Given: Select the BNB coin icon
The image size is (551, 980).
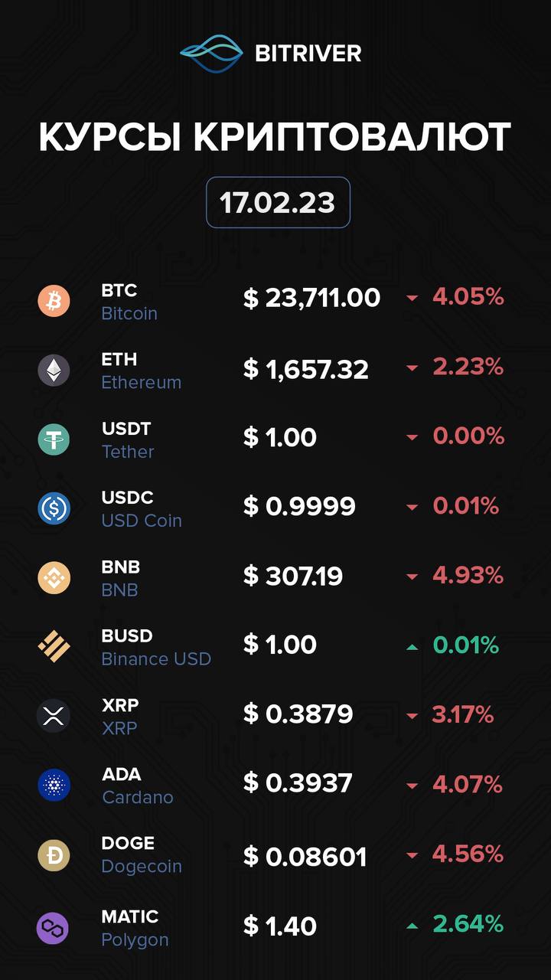Looking at the screenshot, I should pyautogui.click(x=54, y=578).
